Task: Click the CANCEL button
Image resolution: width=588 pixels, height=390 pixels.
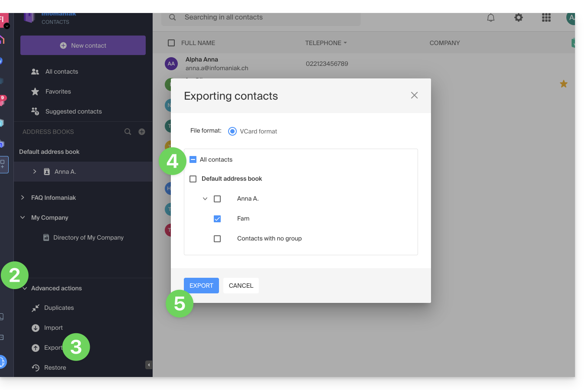Action: point(241,286)
